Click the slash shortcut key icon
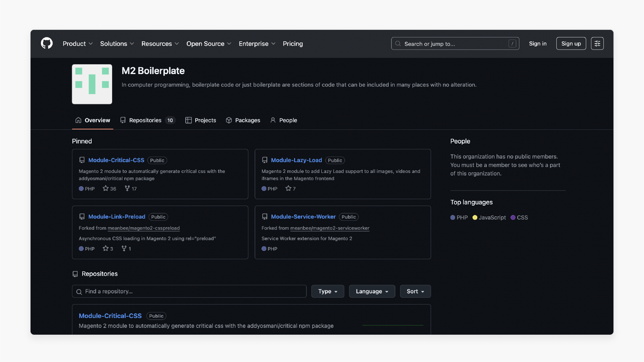644x362 pixels. pos(512,43)
